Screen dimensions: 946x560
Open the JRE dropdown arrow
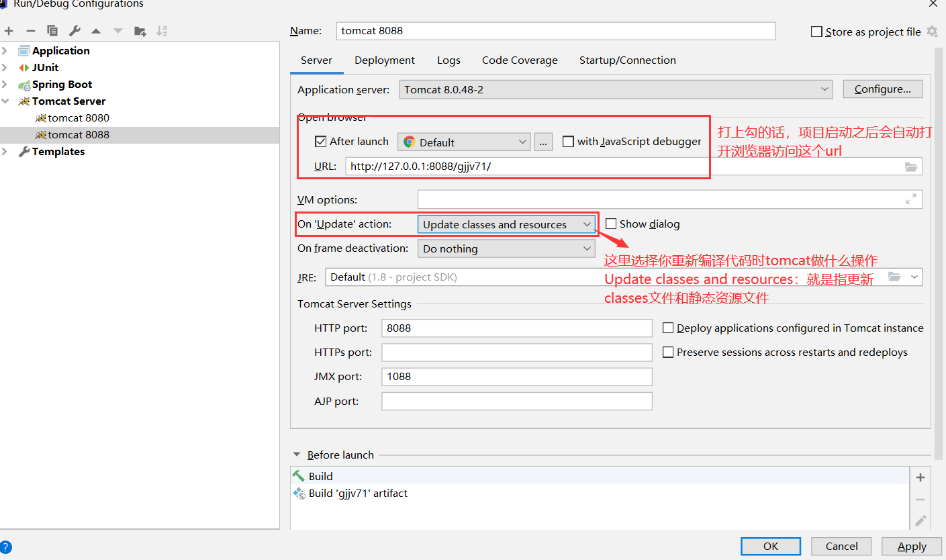[x=914, y=277]
